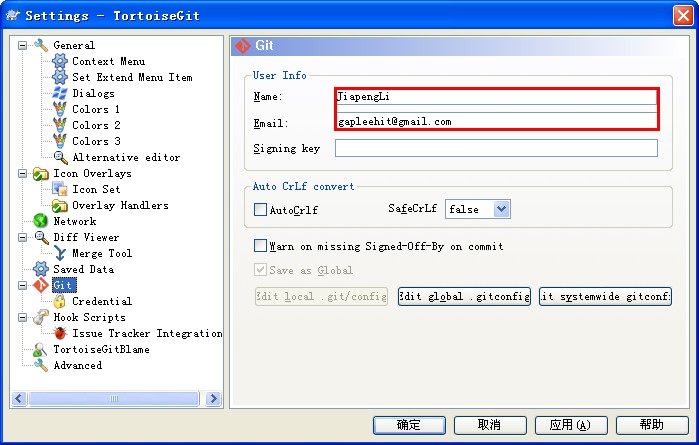Open the TortoiseGitBlame icon
The height and width of the screenshot is (445, 699).
(x=41, y=350)
